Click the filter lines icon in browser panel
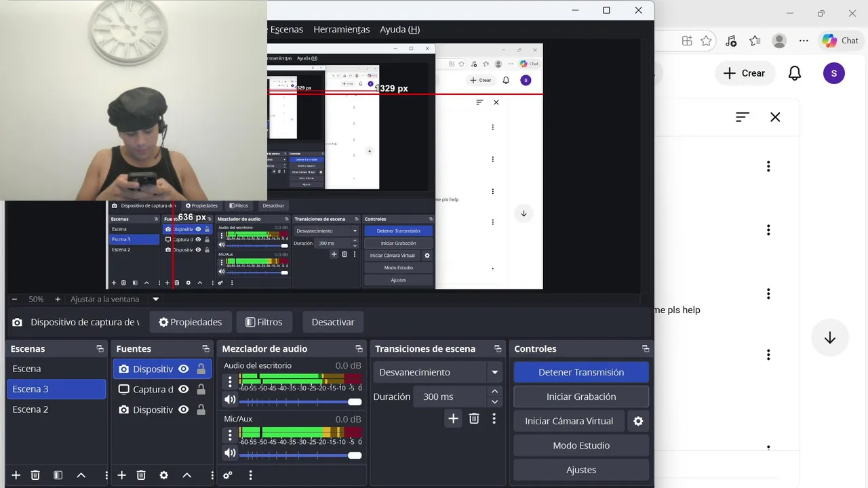Image resolution: width=868 pixels, height=488 pixels. pyautogui.click(x=743, y=117)
